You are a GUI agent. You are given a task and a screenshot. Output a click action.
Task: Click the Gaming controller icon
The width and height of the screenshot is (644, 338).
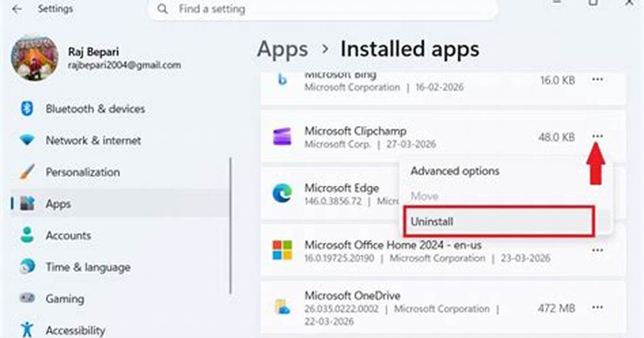click(27, 298)
